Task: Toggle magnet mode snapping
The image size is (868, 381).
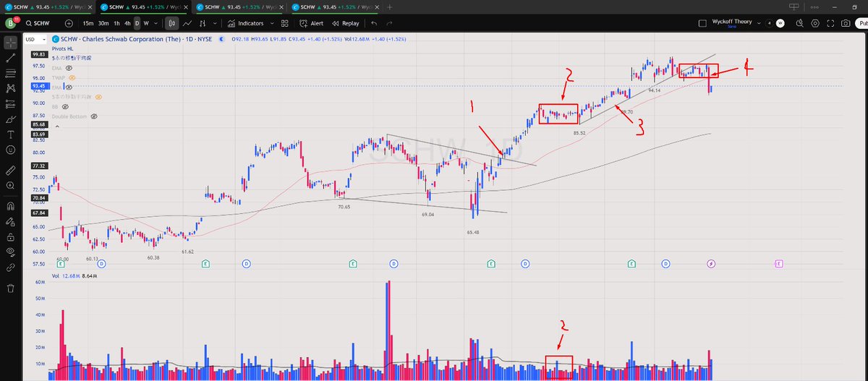Action: (x=11, y=206)
